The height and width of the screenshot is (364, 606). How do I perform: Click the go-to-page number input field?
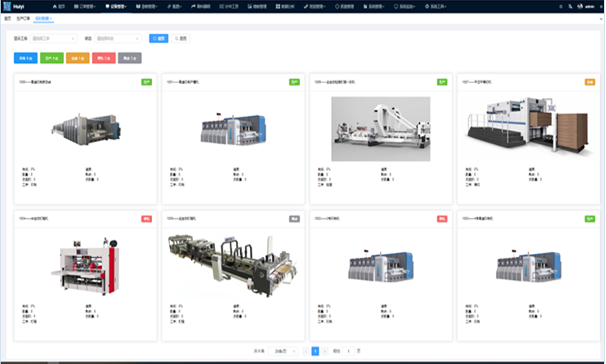[x=348, y=351]
